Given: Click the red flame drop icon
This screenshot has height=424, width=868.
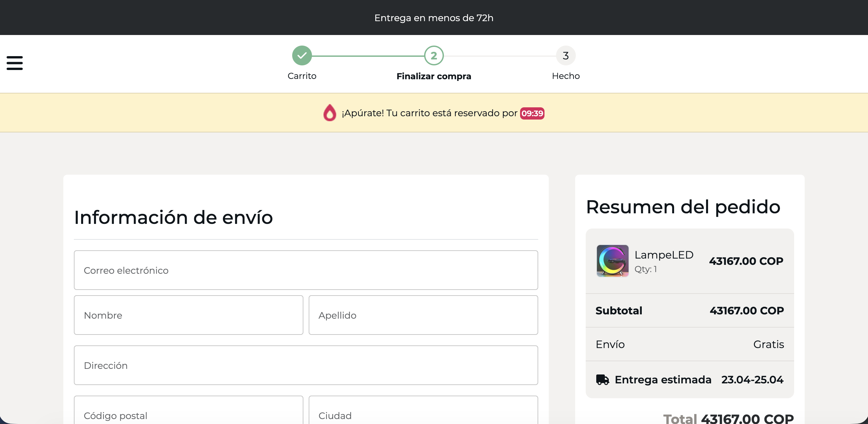Looking at the screenshot, I should coord(329,113).
